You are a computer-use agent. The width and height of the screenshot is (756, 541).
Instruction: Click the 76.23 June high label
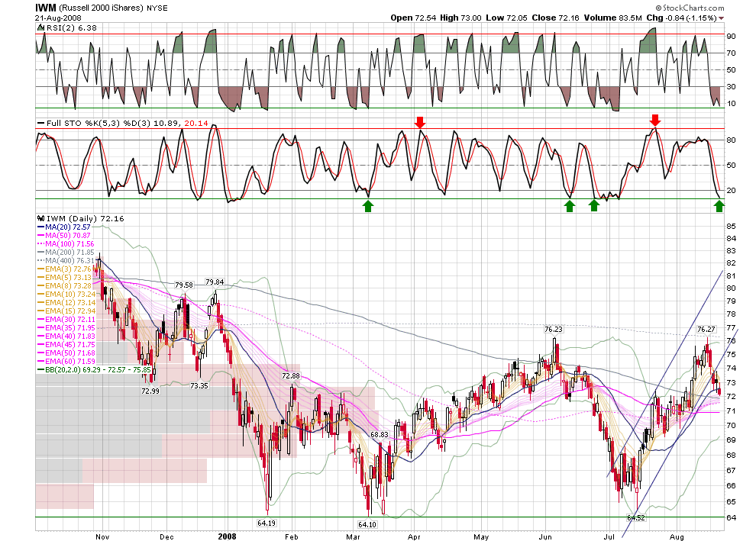(554, 330)
